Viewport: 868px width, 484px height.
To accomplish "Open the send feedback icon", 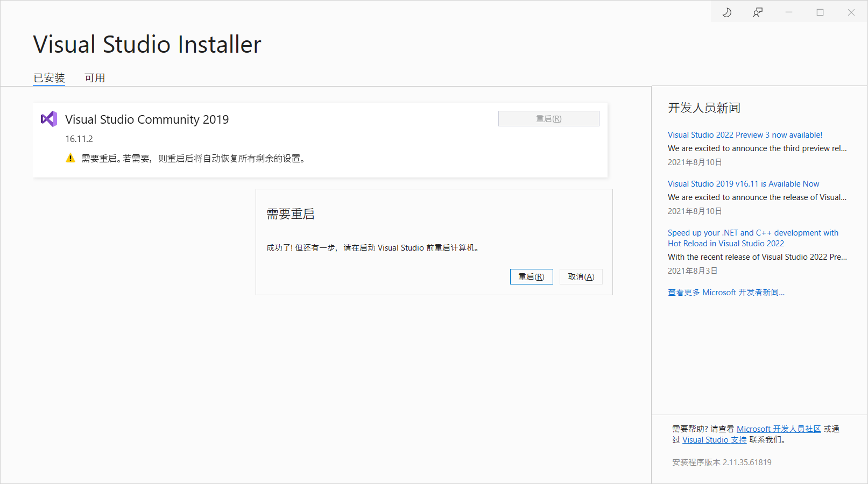I will (x=758, y=12).
